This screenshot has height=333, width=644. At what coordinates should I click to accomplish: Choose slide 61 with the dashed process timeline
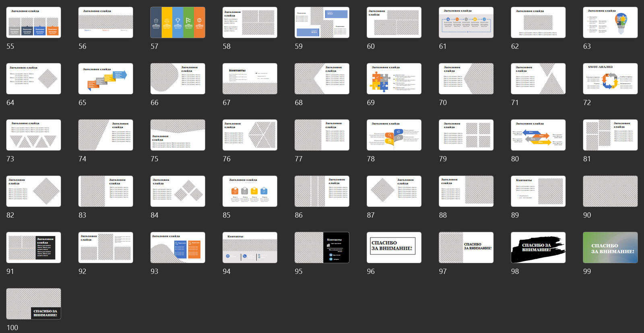tap(466, 23)
